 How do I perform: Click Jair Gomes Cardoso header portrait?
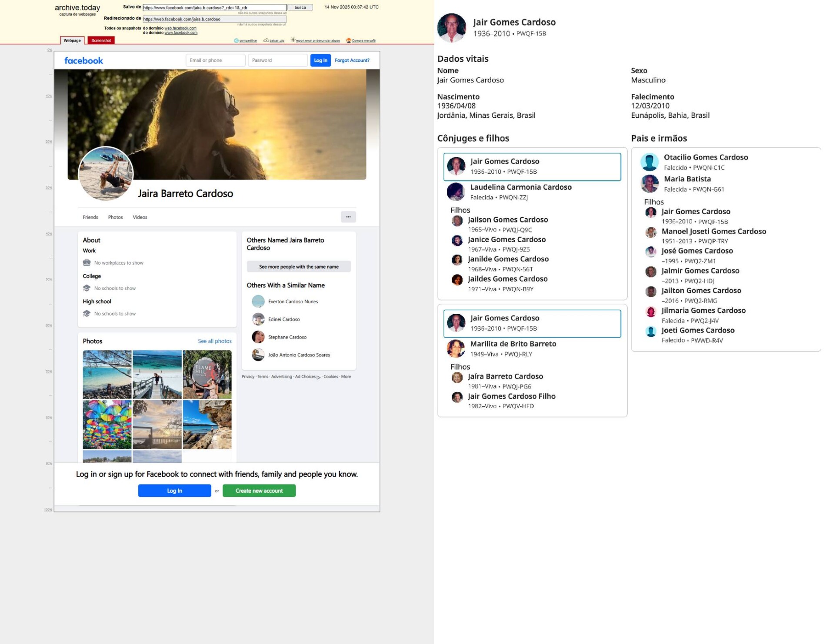451,28
